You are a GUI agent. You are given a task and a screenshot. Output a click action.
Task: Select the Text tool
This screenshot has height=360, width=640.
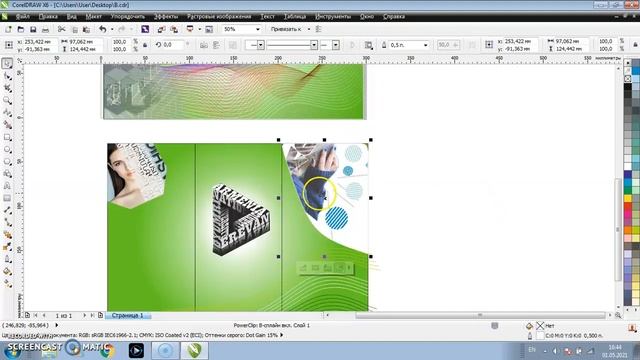coord(7,186)
